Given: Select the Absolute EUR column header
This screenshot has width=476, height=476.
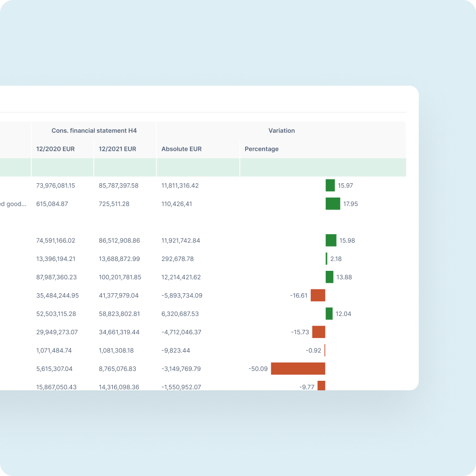Looking at the screenshot, I should click(x=181, y=149).
